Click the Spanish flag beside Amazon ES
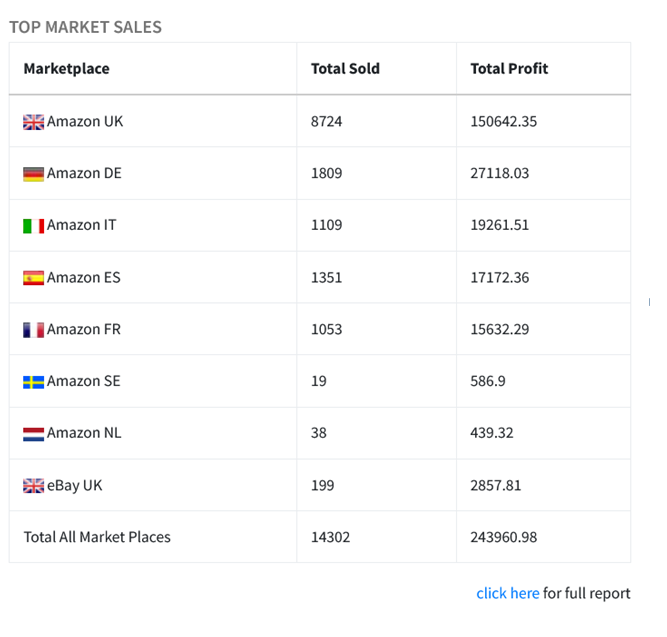This screenshot has width=667, height=637. coord(33,278)
